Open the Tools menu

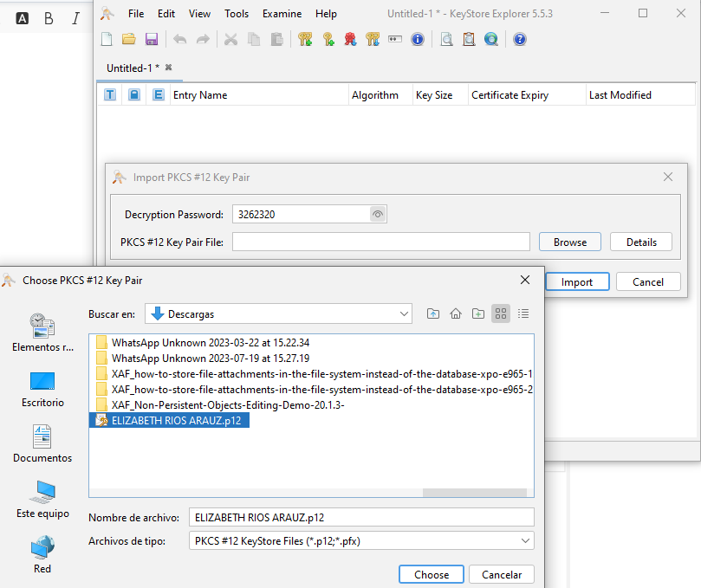[x=237, y=14]
